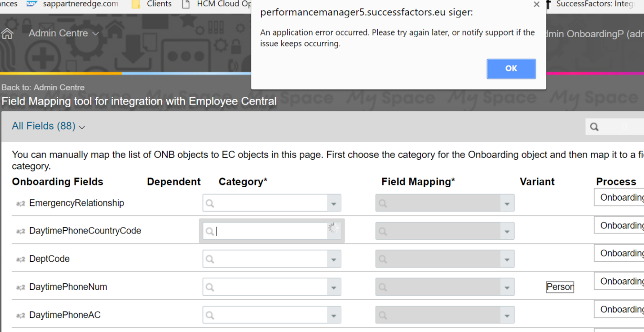Click the HCM Cloud Op bookmark page icon
This screenshot has width=644, height=332.
click(185, 4)
